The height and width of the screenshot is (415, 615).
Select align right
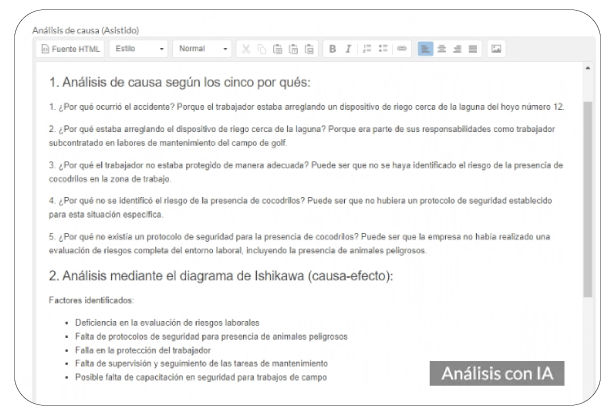pyautogui.click(x=457, y=49)
